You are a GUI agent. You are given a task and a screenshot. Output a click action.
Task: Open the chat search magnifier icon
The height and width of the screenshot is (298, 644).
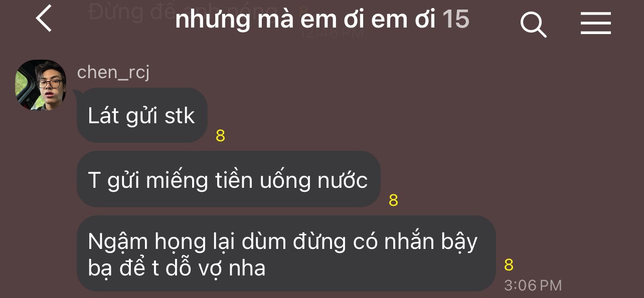[533, 24]
